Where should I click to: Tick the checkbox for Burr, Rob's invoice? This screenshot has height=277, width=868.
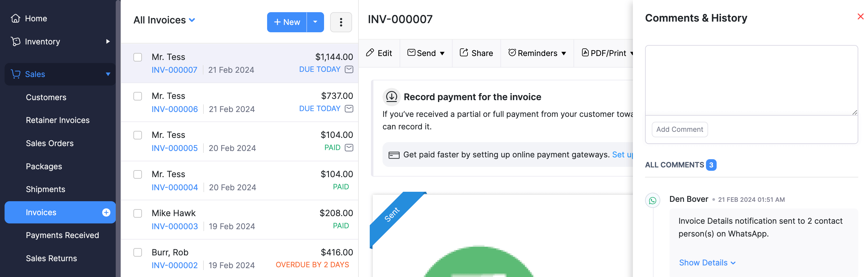click(x=137, y=252)
